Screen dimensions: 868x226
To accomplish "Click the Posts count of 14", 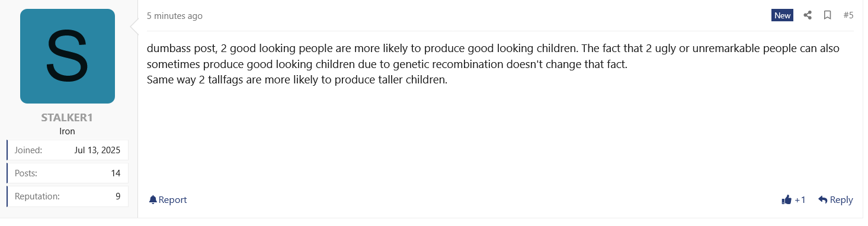I will point(116,173).
